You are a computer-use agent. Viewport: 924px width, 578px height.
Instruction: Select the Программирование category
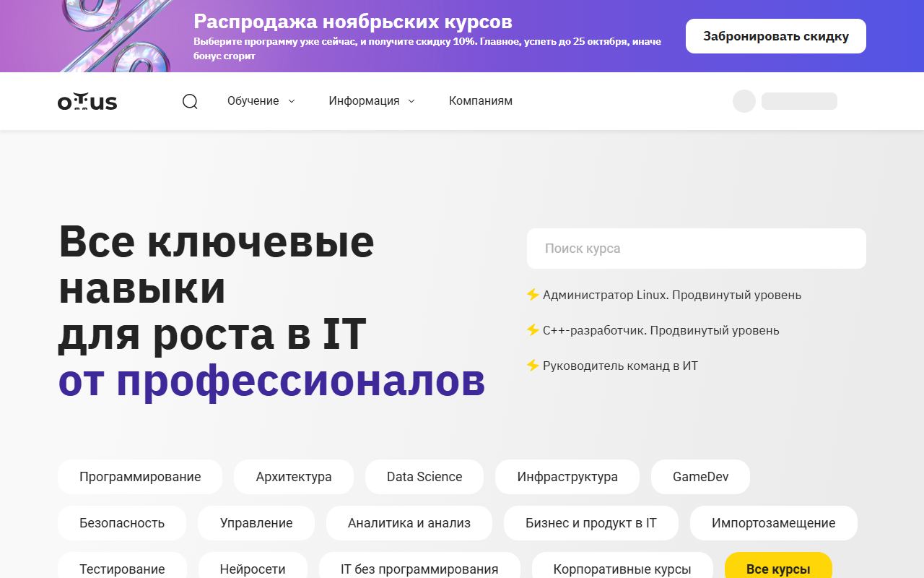tap(140, 477)
